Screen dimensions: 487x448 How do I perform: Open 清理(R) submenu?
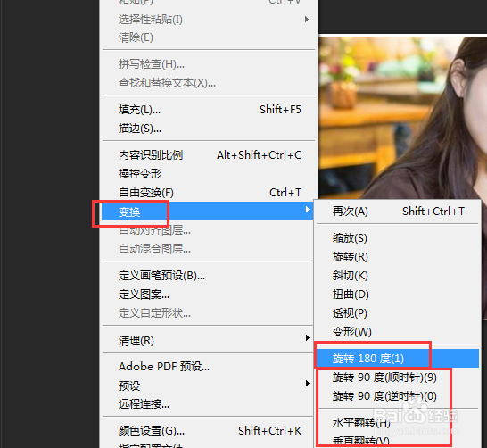[208, 341]
